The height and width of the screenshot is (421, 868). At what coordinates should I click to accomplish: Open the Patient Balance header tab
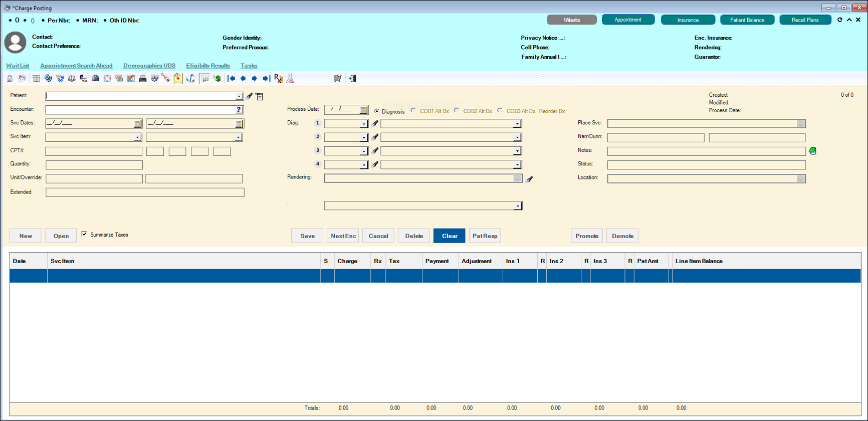pyautogui.click(x=747, y=20)
